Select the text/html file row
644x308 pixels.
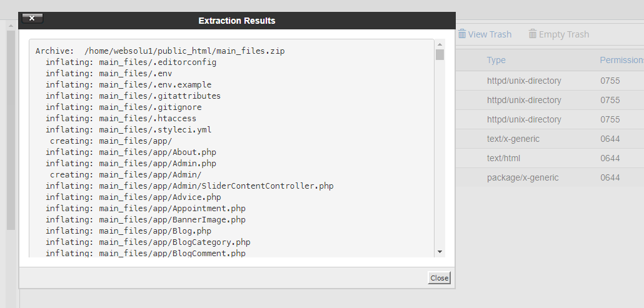[x=550, y=158]
